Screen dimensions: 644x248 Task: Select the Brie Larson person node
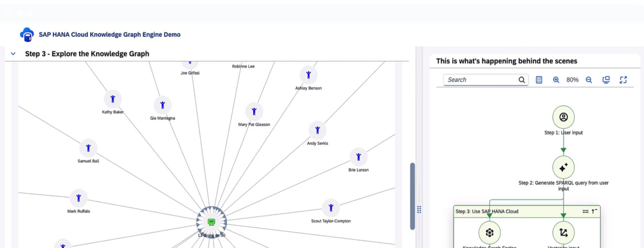coord(358,157)
